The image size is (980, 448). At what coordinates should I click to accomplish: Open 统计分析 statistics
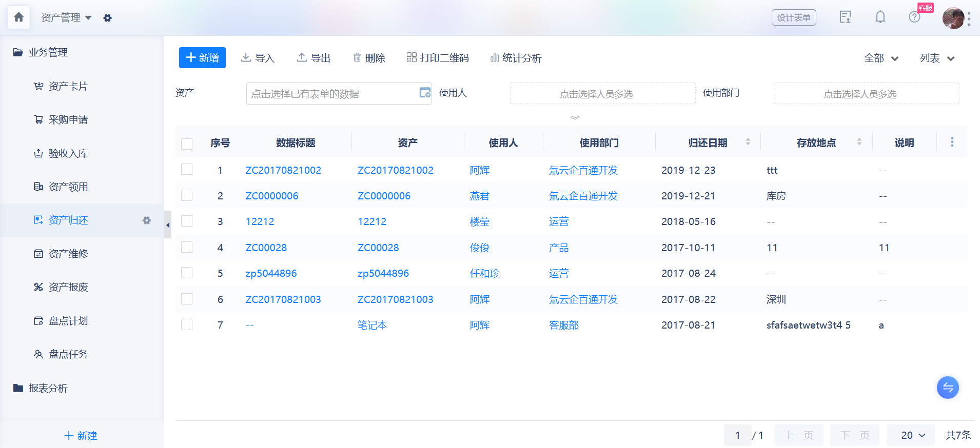(x=516, y=58)
